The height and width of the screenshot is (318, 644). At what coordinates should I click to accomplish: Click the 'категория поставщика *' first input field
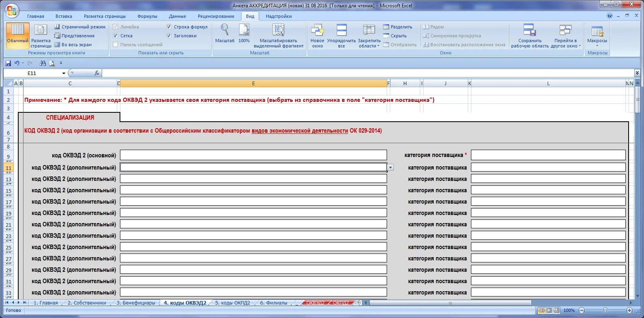pyautogui.click(x=548, y=155)
